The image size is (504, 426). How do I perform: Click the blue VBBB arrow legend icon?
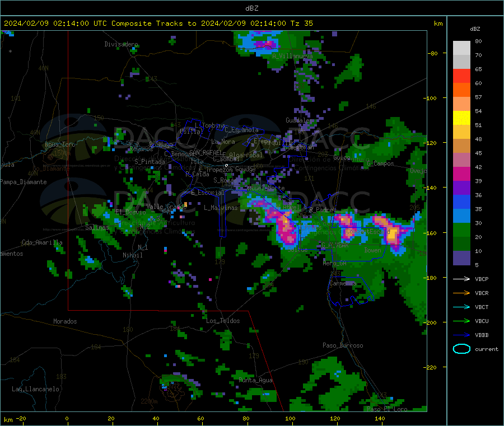[x=461, y=335]
